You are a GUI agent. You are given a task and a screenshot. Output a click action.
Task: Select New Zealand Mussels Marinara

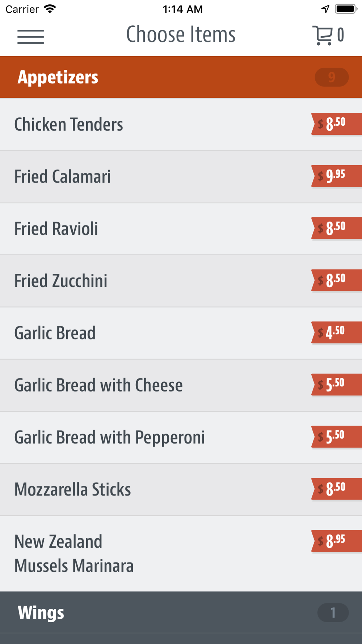pyautogui.click(x=181, y=554)
